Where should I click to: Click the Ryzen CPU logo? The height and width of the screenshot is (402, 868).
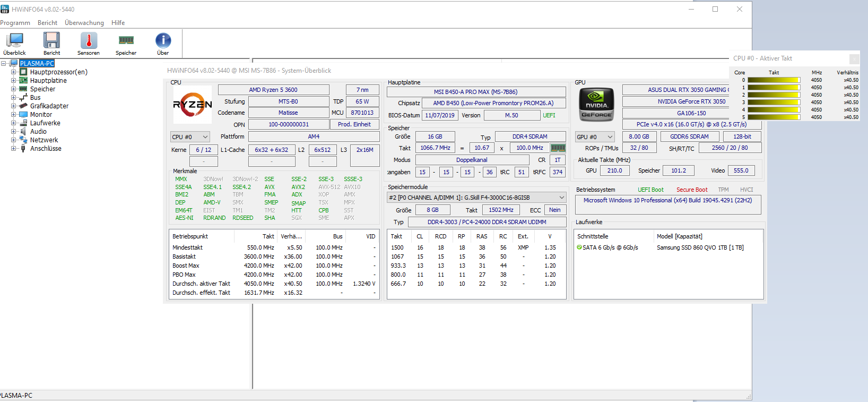click(x=193, y=105)
